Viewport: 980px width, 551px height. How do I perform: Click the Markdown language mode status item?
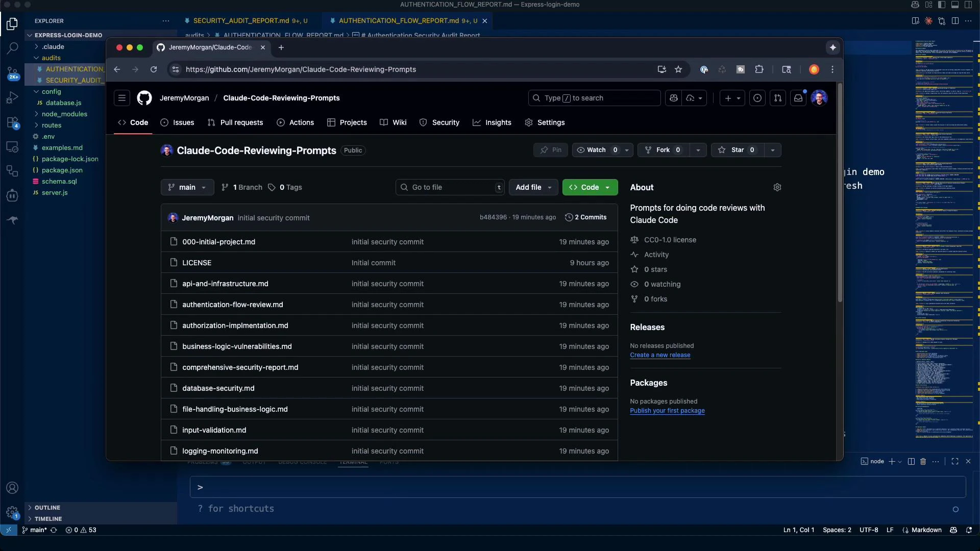tap(926, 530)
